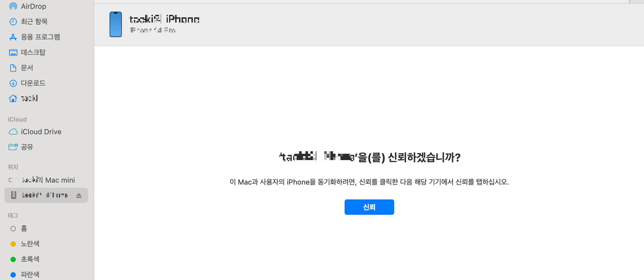
Task: Click the sync instruction sentence
Action: 369,182
